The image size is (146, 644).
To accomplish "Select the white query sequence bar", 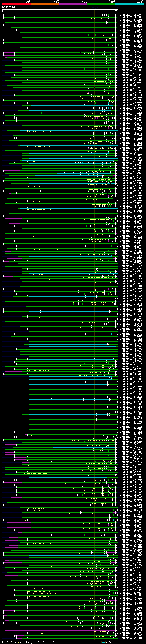I will [x=60, y=10].
